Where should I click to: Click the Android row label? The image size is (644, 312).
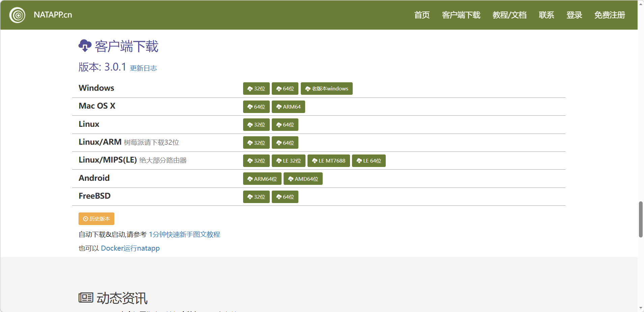click(x=94, y=178)
